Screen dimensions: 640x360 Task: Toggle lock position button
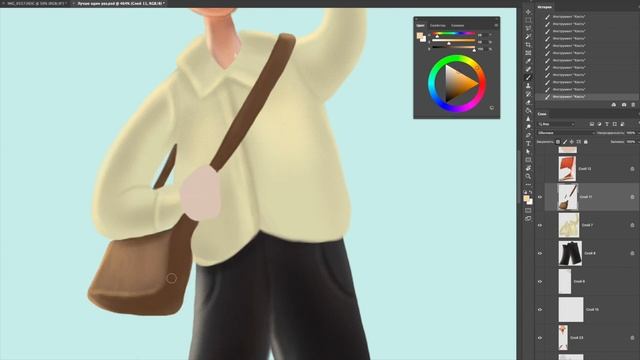coord(572,142)
